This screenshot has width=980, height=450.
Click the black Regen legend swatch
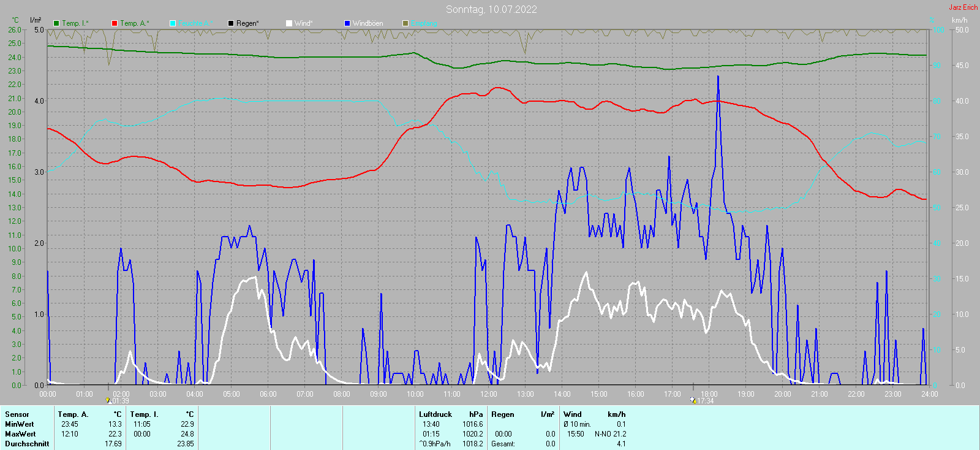[x=231, y=23]
